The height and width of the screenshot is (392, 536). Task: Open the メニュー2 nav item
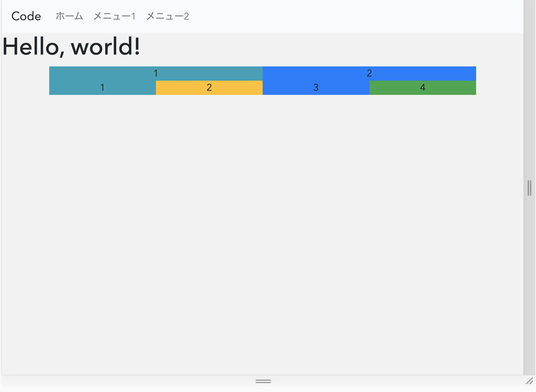[167, 16]
